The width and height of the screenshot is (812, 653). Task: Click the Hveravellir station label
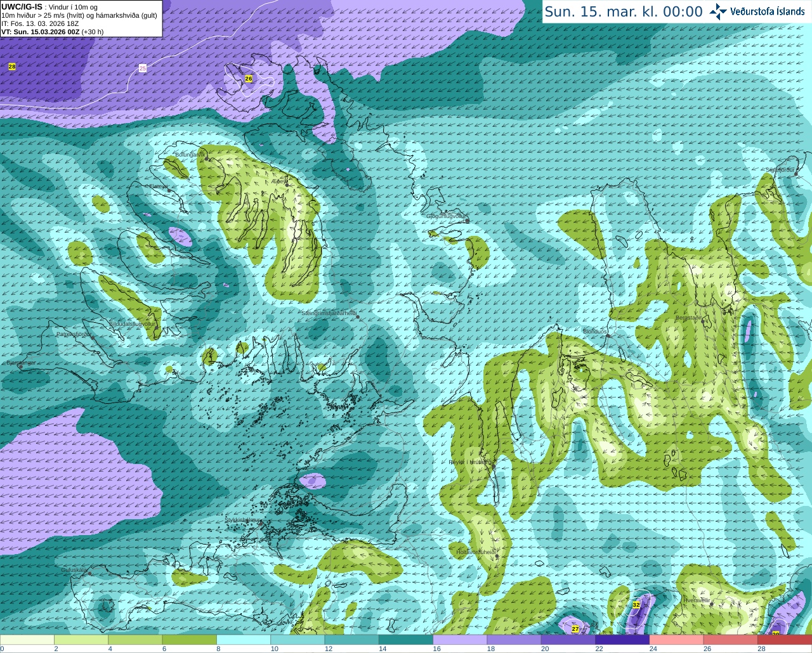(697, 600)
